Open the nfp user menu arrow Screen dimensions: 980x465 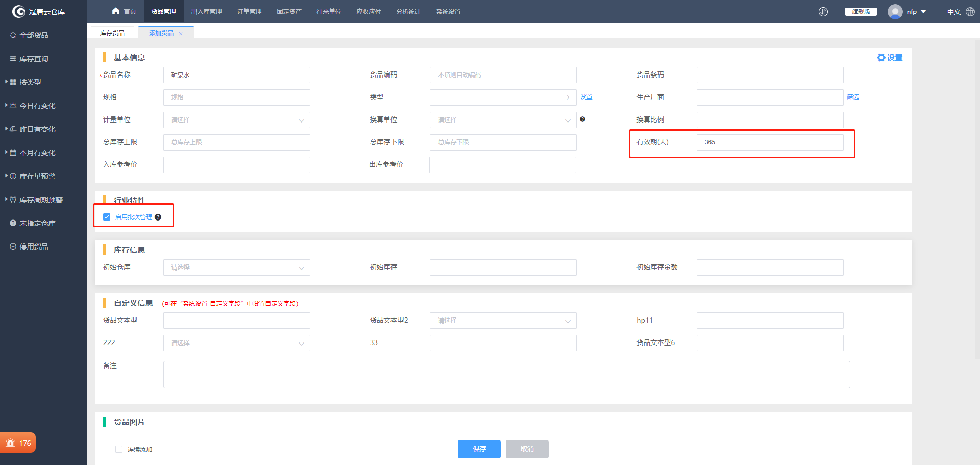pyautogui.click(x=923, y=12)
